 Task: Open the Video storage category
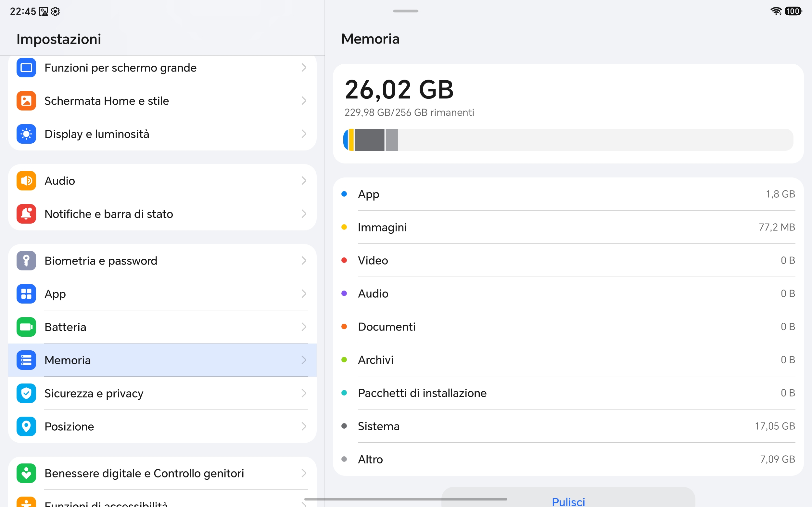(x=568, y=261)
